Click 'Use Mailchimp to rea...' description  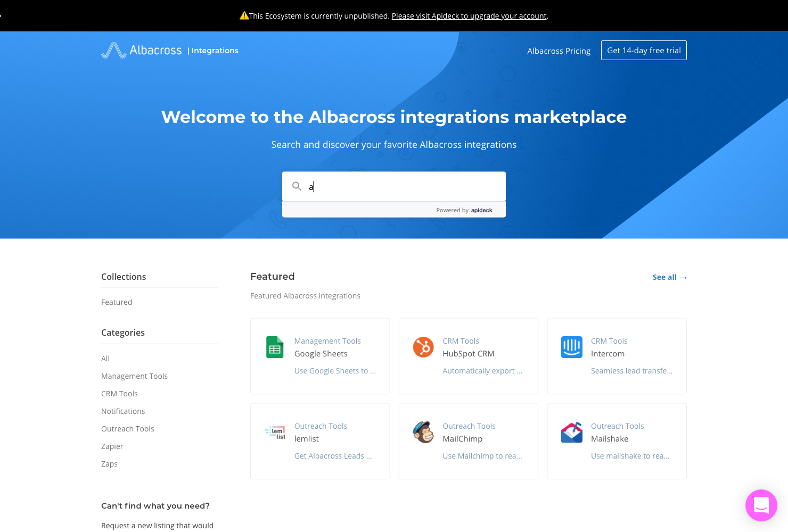482,456
